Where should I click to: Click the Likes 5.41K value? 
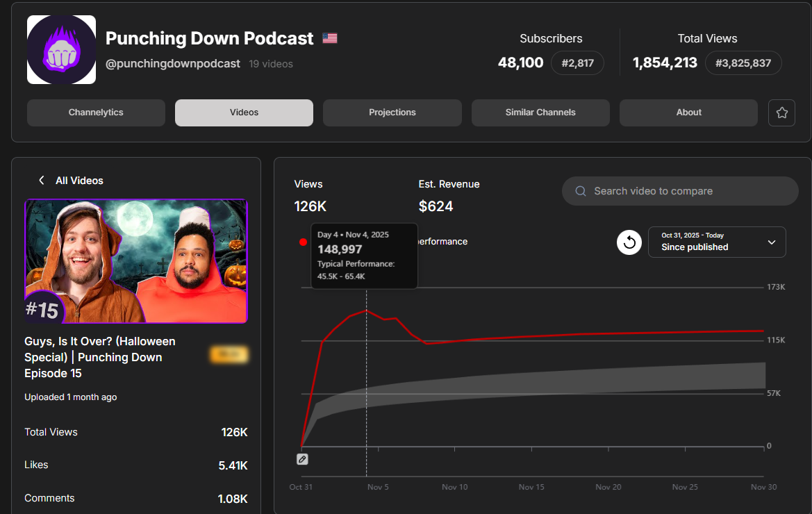(x=233, y=465)
